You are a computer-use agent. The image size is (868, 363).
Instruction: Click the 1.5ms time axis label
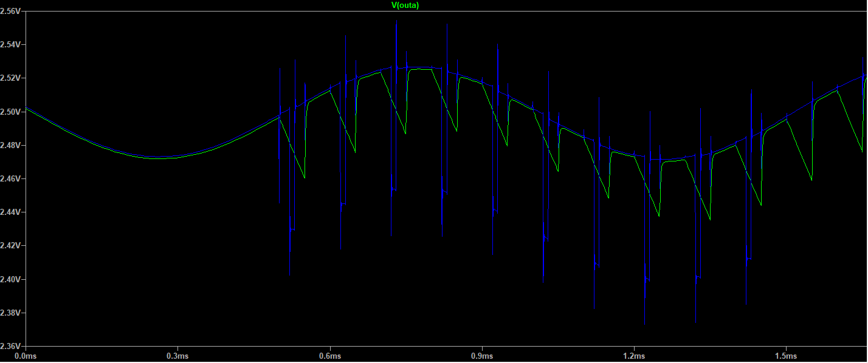coord(786,355)
